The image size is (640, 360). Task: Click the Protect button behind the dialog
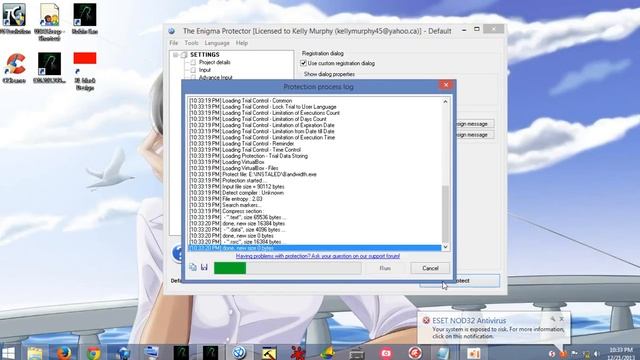477,281
